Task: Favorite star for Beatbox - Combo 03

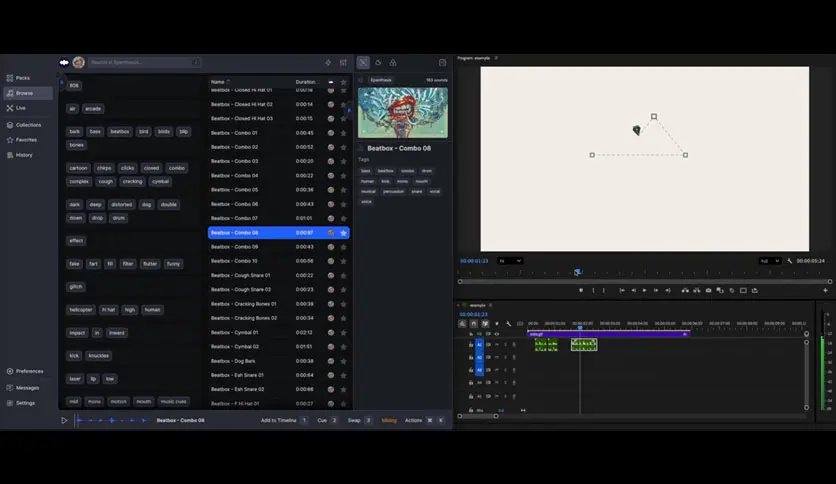Action: pyautogui.click(x=343, y=162)
